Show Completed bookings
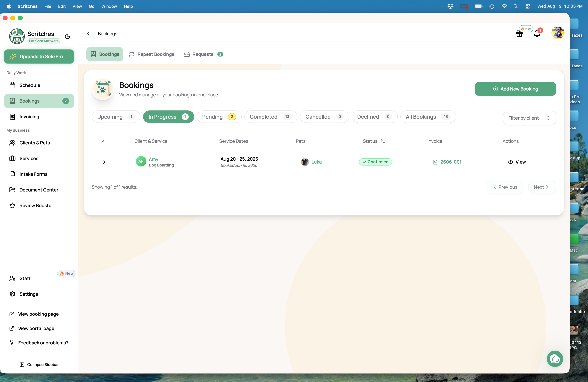The image size is (588, 382). tap(270, 117)
